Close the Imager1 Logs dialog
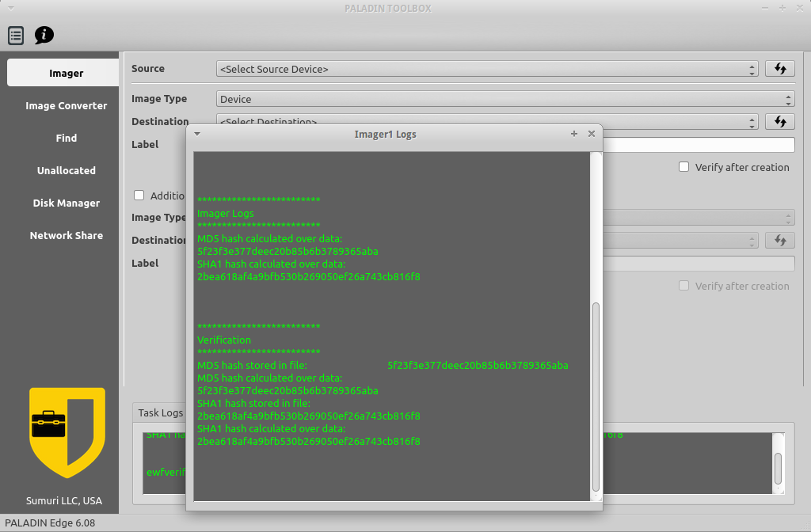The height and width of the screenshot is (532, 811). pyautogui.click(x=592, y=134)
